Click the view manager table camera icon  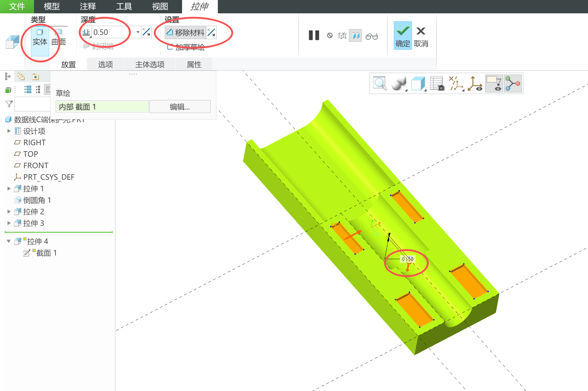click(437, 83)
